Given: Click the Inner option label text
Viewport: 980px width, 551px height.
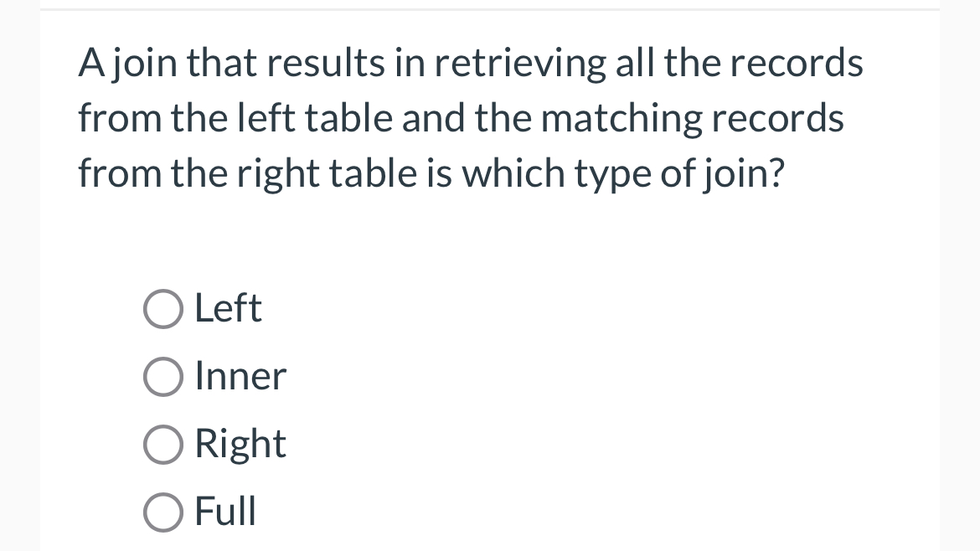Looking at the screenshot, I should (240, 376).
